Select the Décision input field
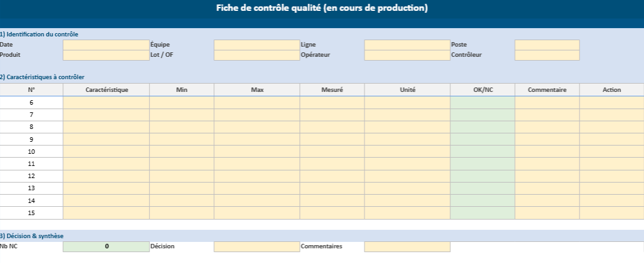Image resolution: width=644 pixels, height=263 pixels. (256, 246)
